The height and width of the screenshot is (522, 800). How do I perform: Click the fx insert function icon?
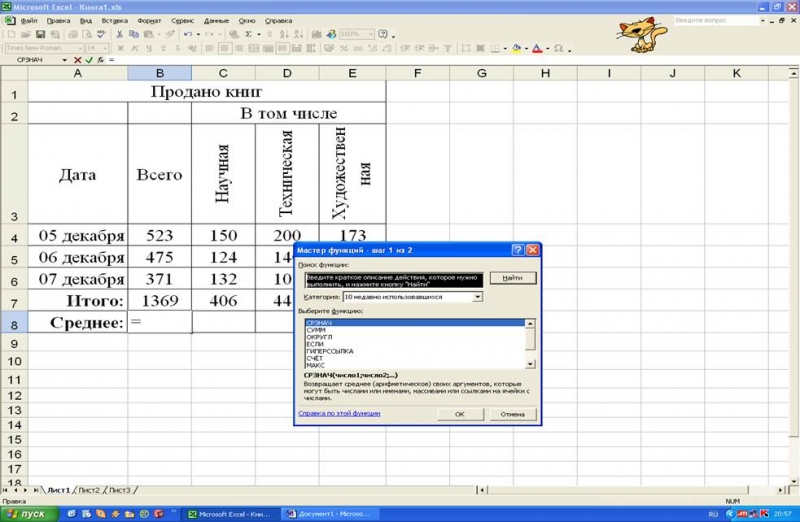[x=101, y=60]
